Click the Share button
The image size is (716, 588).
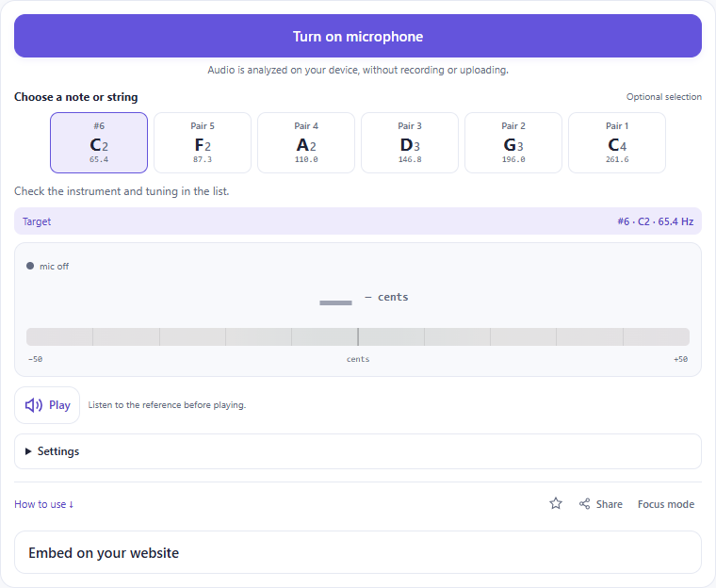click(x=600, y=504)
